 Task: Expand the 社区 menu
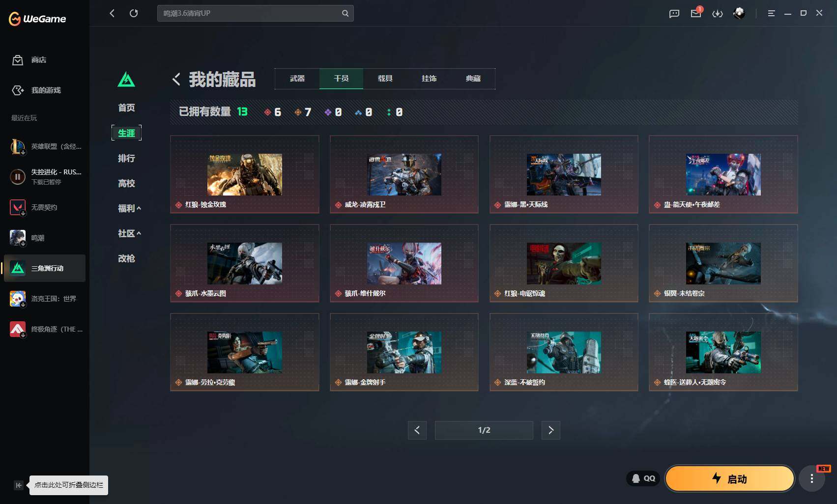[x=129, y=233]
